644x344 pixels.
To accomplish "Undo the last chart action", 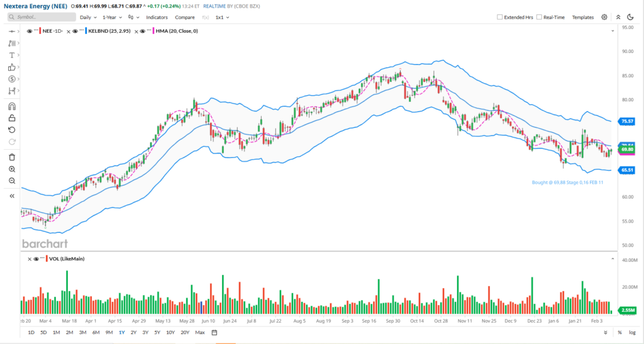I will pyautogui.click(x=11, y=130).
